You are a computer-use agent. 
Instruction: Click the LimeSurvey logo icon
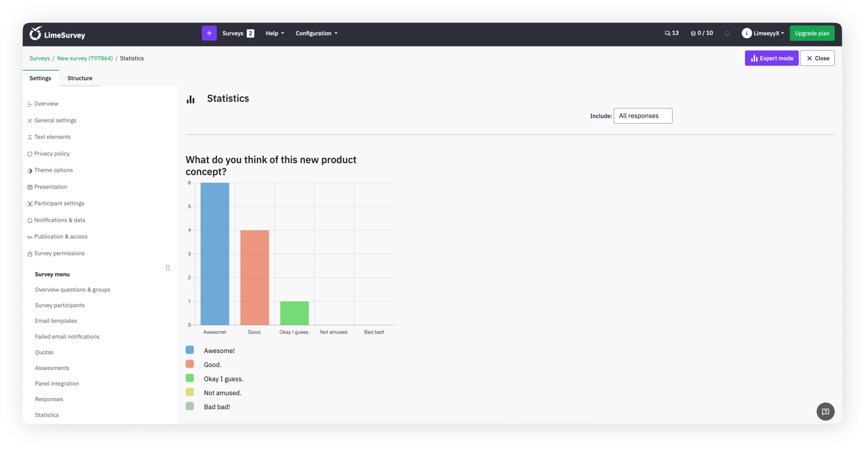35,33
